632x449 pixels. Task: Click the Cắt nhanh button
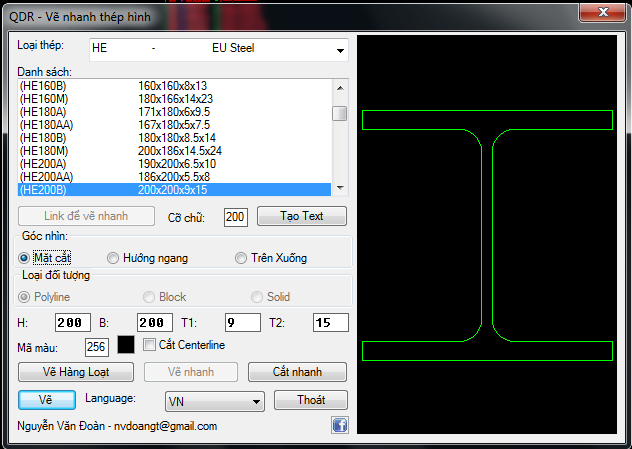(x=297, y=372)
